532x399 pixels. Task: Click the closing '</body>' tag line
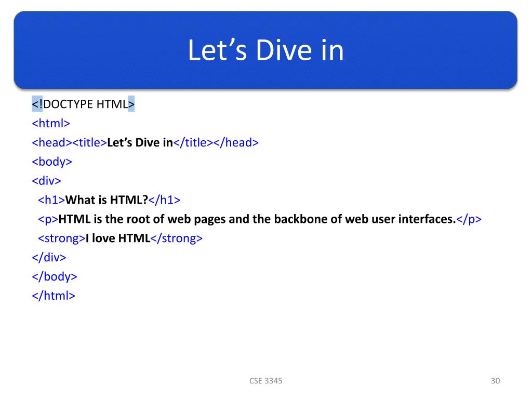click(54, 276)
